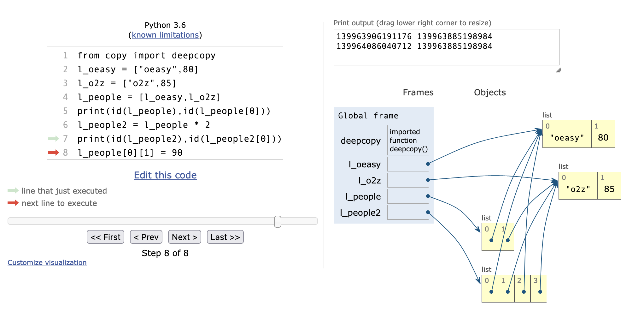Click code line 2 defining l_oeasy
This screenshot has width=644, height=324.
[x=138, y=69]
